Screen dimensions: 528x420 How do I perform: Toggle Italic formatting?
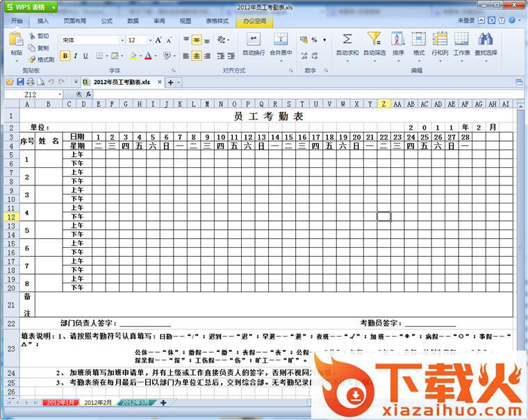[76, 56]
